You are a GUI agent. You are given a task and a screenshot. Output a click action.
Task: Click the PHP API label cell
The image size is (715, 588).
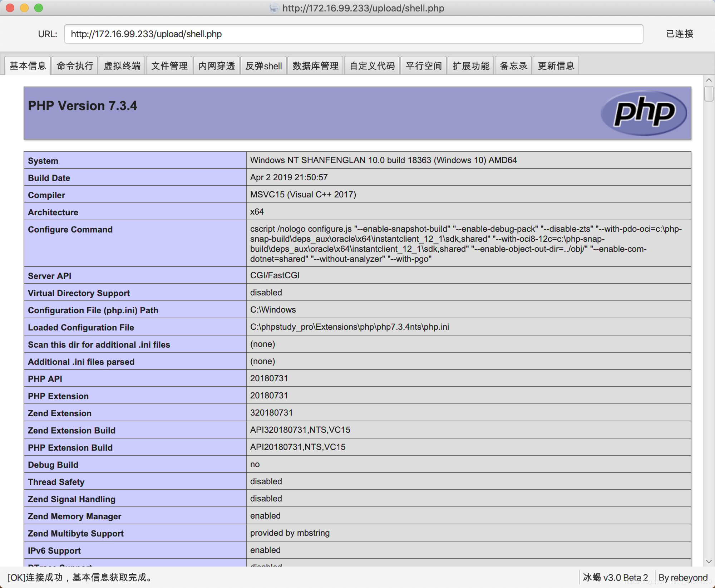coord(135,378)
